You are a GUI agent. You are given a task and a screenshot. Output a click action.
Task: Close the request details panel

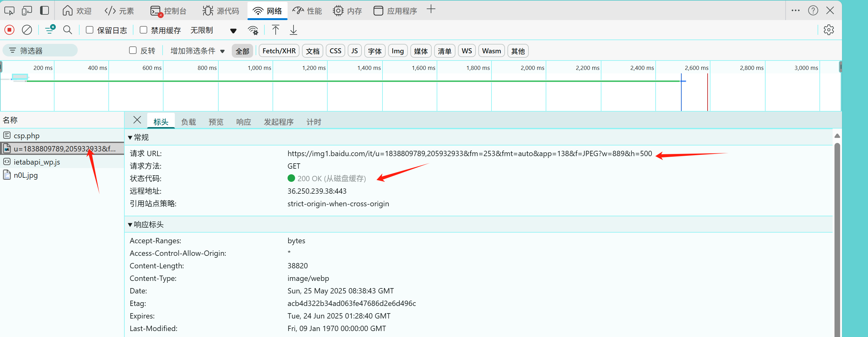click(x=137, y=120)
